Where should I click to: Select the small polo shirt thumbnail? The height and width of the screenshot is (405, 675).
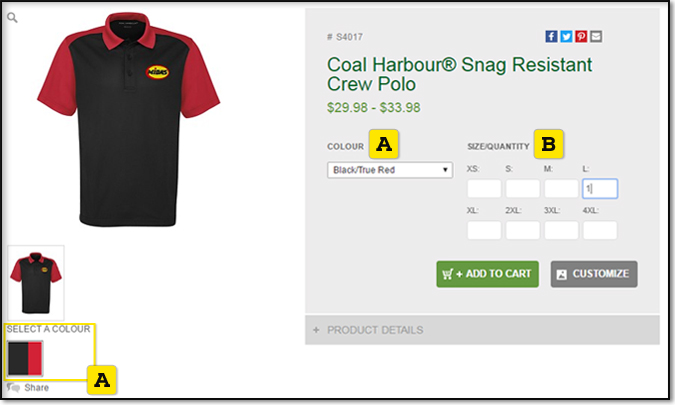pyautogui.click(x=36, y=282)
